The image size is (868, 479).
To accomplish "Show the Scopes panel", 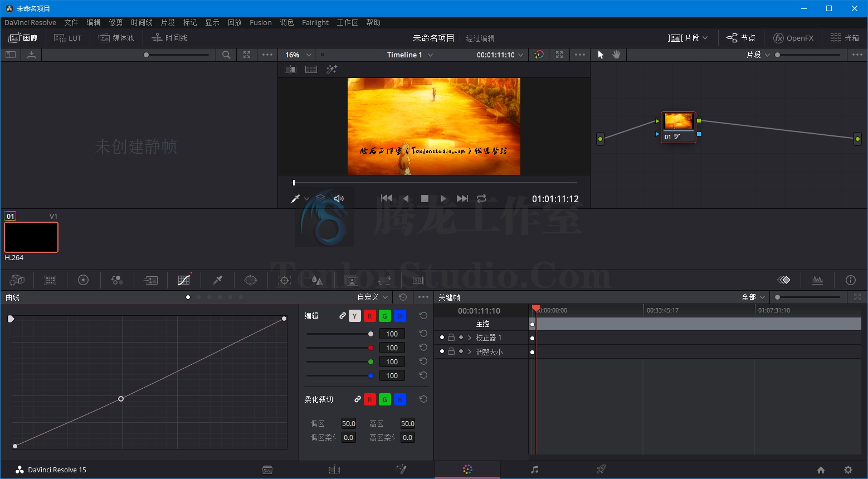I will [x=817, y=280].
